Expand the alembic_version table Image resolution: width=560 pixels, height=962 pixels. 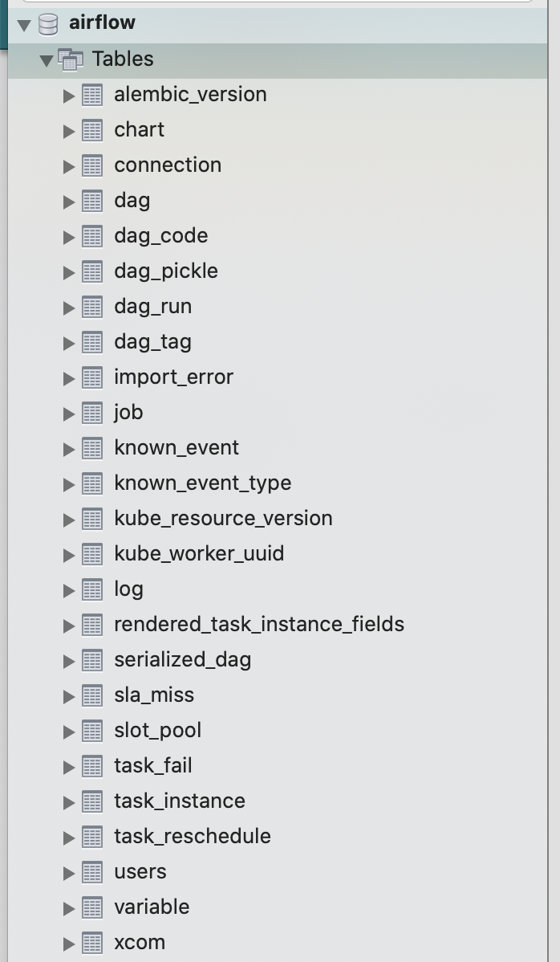pos(69,96)
